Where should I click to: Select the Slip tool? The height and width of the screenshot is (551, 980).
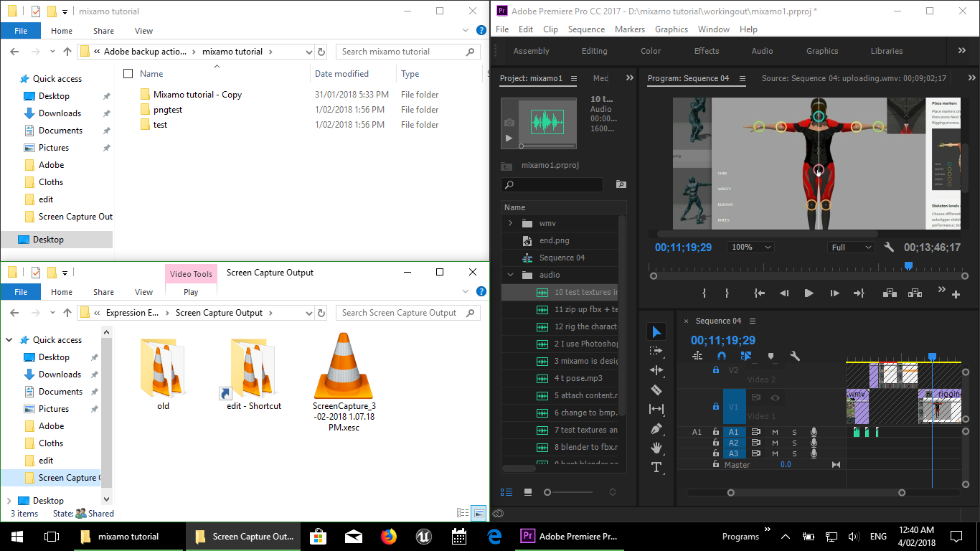[656, 409]
